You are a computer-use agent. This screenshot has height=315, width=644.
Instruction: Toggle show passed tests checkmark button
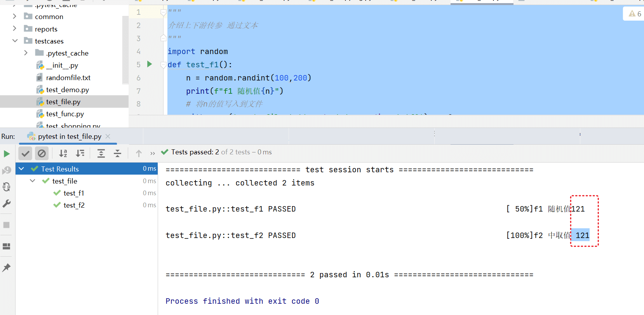26,154
